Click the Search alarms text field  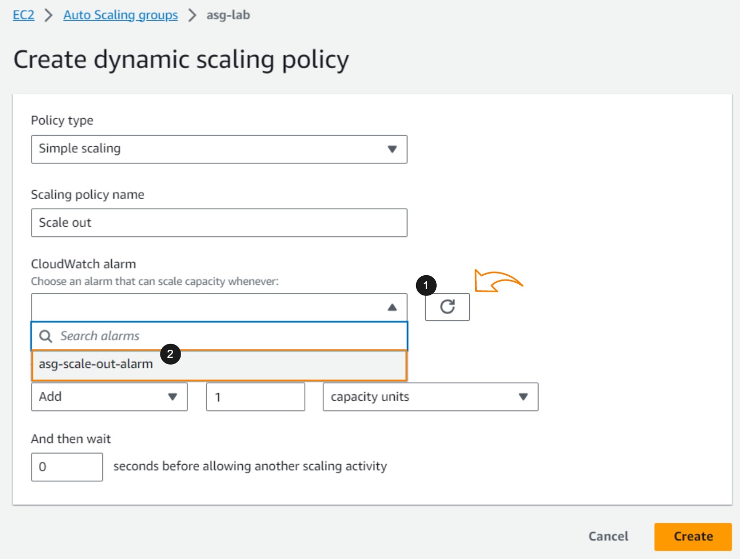pyautogui.click(x=229, y=336)
